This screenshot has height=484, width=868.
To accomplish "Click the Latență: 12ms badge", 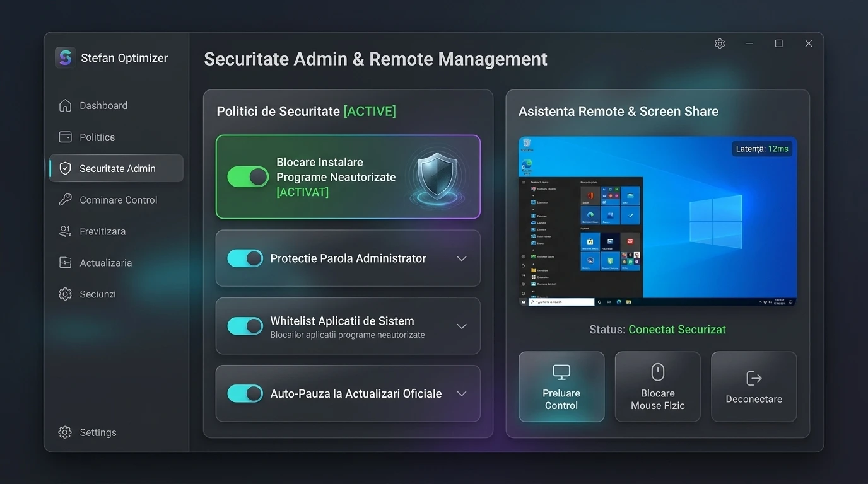I will click(x=762, y=149).
